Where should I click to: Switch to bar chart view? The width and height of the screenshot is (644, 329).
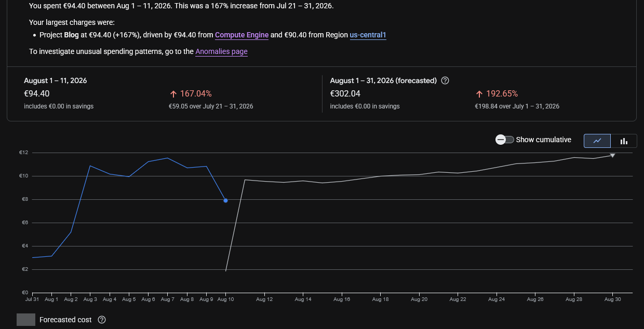tap(624, 141)
